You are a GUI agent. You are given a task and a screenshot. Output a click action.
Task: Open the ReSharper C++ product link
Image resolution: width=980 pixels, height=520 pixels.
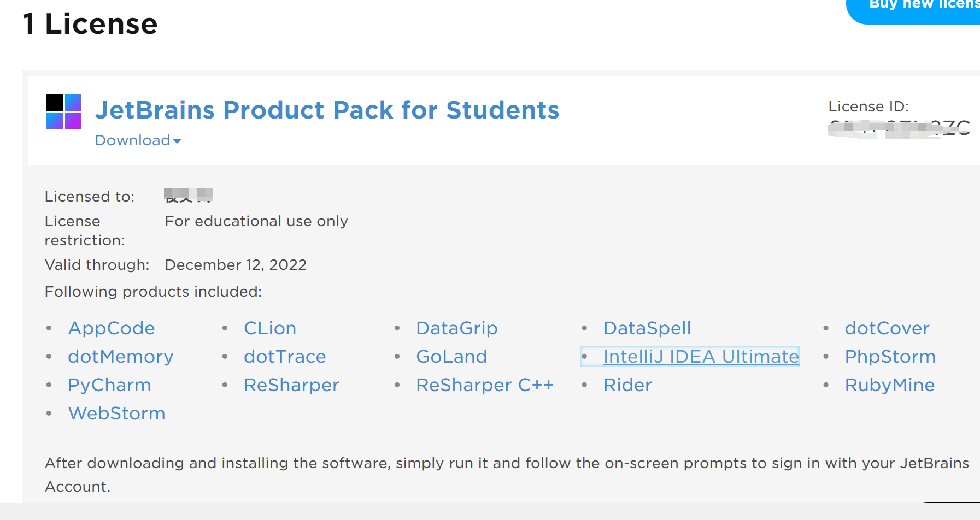pos(485,385)
